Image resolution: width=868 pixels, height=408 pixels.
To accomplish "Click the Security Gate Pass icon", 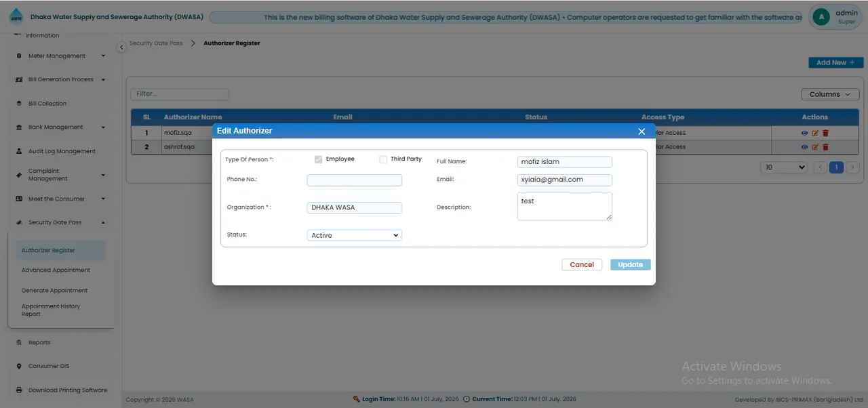I will click(19, 223).
